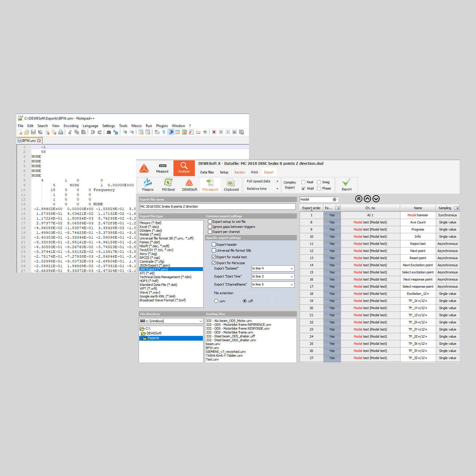
Task: Open Encoding menu in Notepad++
Action: click(x=71, y=126)
